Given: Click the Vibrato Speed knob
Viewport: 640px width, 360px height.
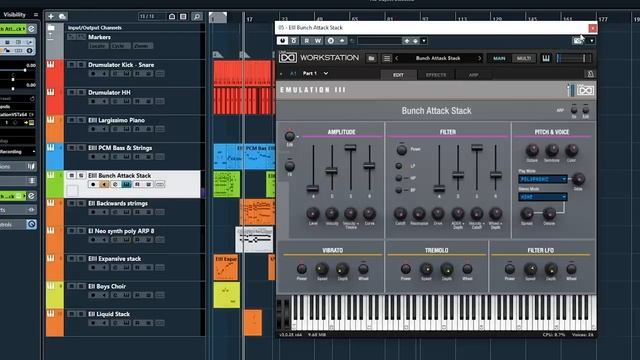Looking at the screenshot, I should [x=322, y=269].
